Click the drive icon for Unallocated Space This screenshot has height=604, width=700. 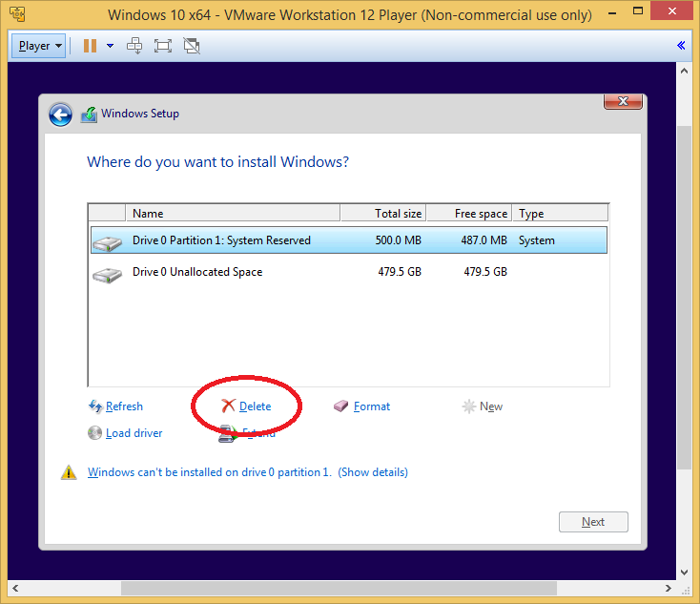coord(107,275)
